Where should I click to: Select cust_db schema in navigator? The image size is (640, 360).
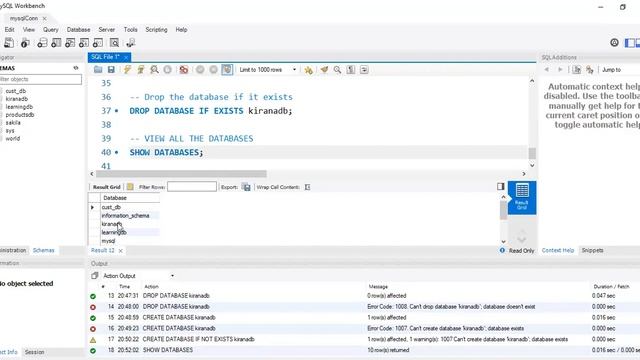[x=16, y=91]
